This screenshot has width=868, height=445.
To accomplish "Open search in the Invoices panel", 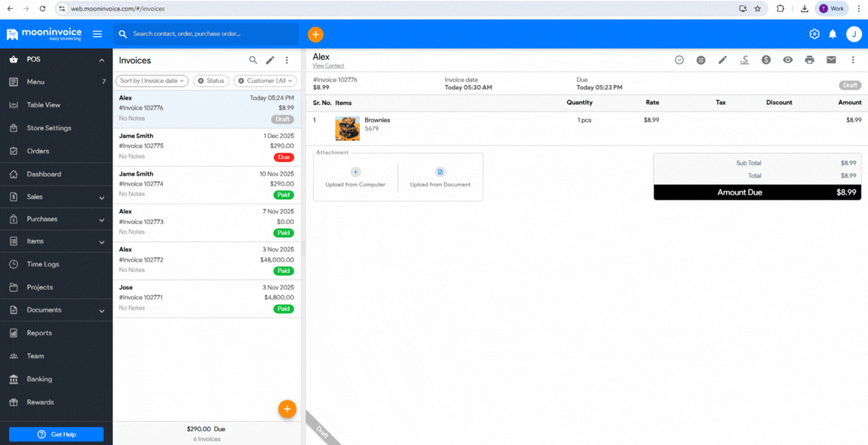I will coord(253,60).
